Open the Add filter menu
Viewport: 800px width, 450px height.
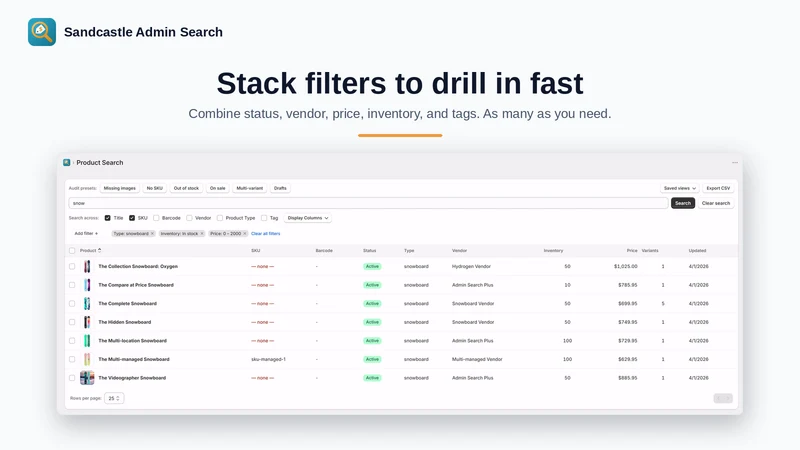tap(86, 234)
